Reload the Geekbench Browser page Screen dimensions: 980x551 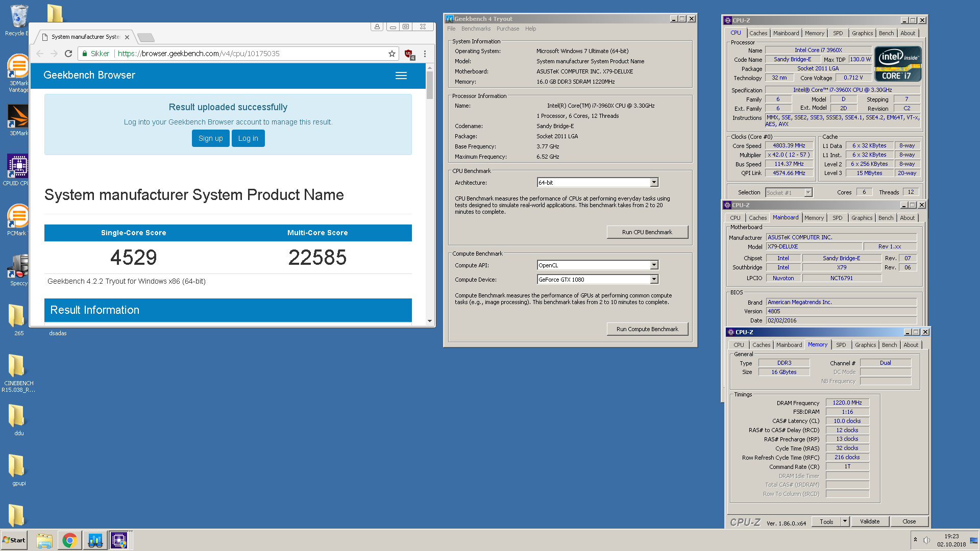pos(68,54)
